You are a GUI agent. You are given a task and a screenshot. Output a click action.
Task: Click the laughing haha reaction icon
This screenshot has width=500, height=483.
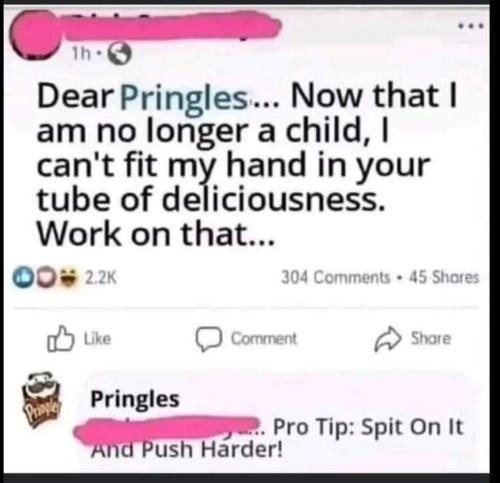tap(68, 276)
